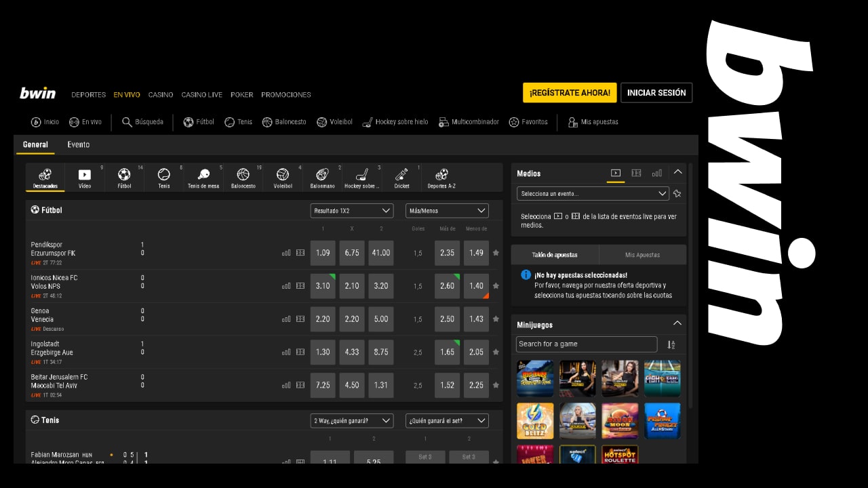Open the En vivo live icon
This screenshot has height=488, width=868.
coord(85,122)
